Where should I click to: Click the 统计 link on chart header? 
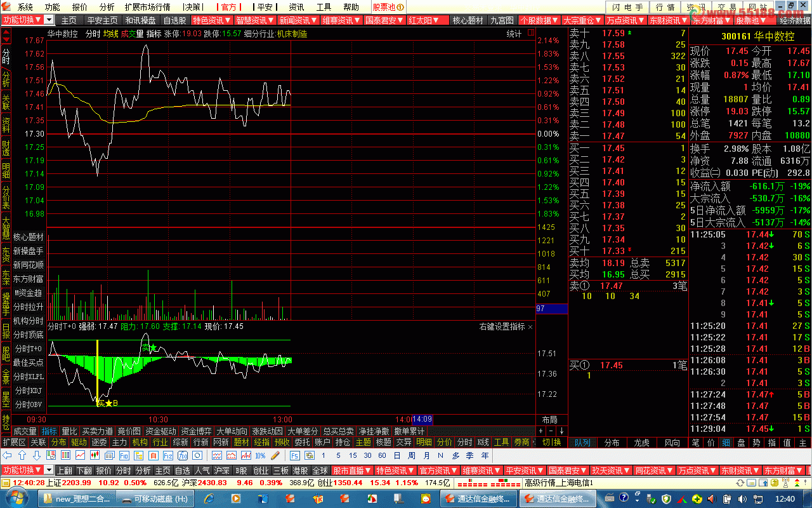(514, 34)
